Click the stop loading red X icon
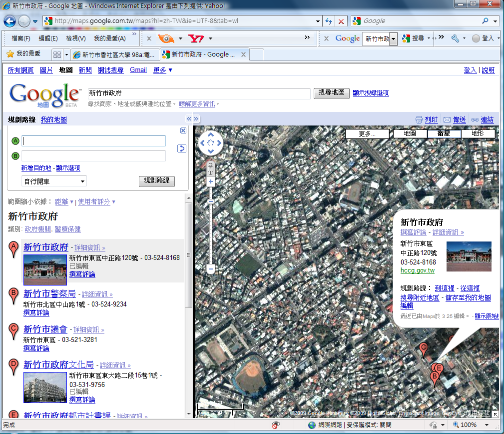 click(341, 21)
